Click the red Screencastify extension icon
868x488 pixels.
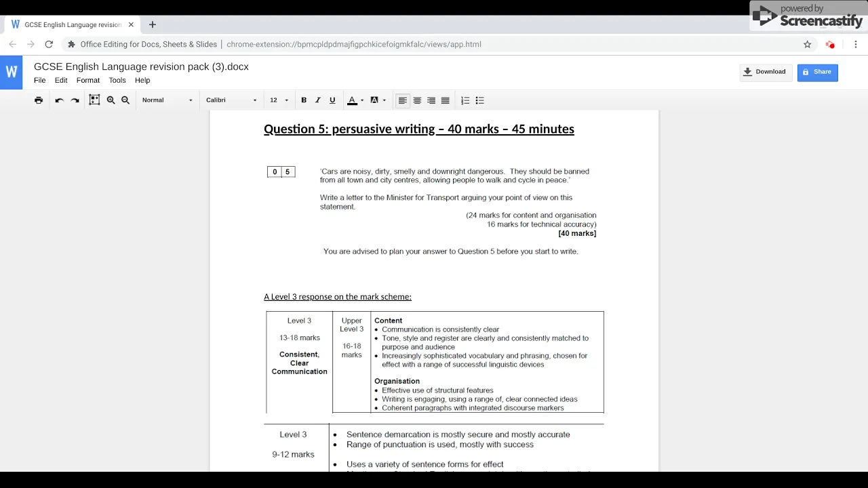830,44
